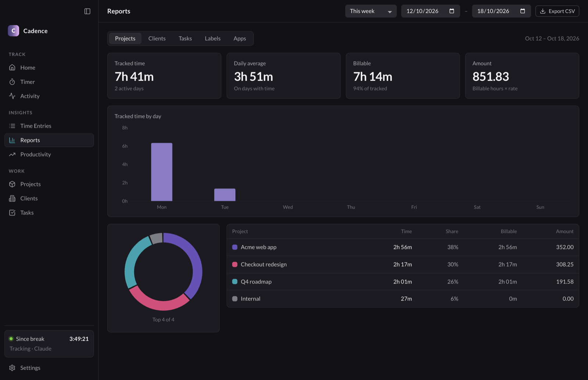Image resolution: width=588 pixels, height=380 pixels.
Task: Open Clients in the sidebar
Action: pos(49,199)
